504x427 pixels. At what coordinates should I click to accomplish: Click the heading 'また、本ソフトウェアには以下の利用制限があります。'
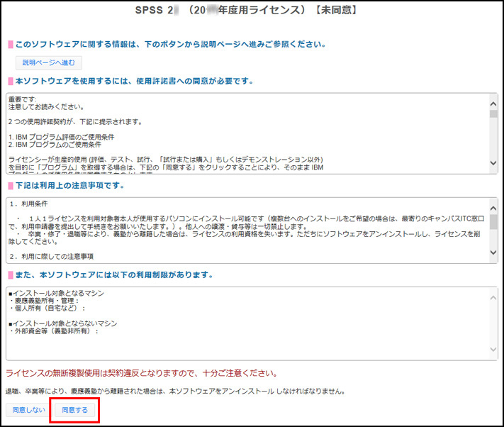[114, 275]
